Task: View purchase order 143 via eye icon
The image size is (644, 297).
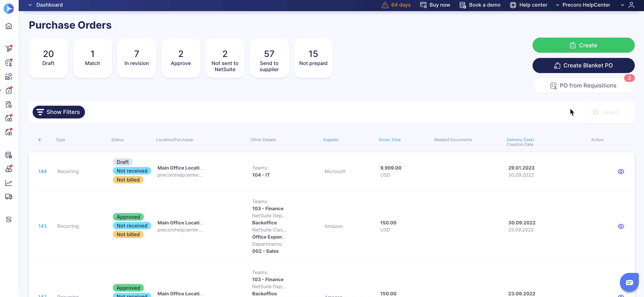Action: coord(621,226)
